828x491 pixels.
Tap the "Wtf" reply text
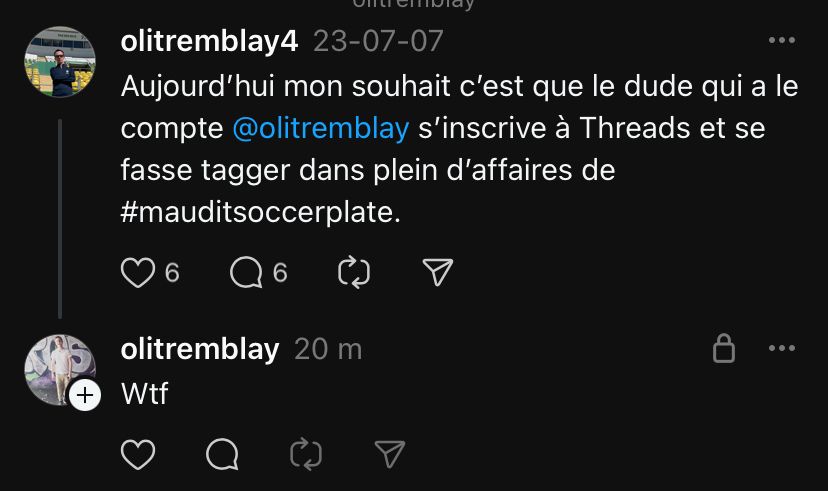144,394
